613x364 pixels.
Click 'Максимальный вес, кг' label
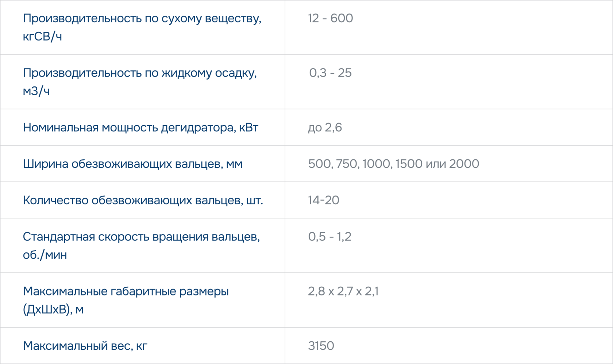tap(85, 346)
